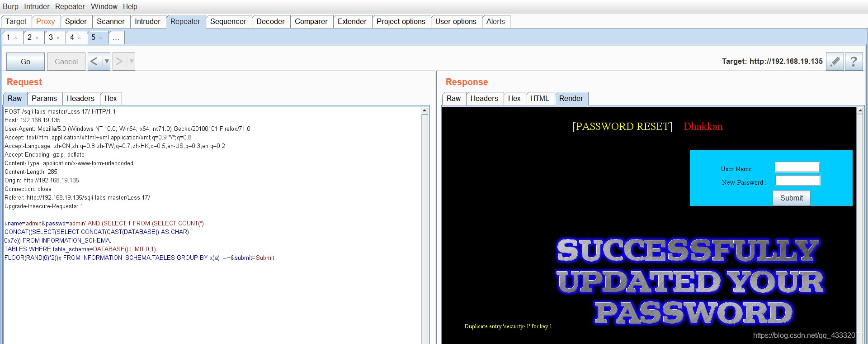Close Repeater tab 1 with its x
This screenshot has width=868, height=344.
[x=16, y=38]
